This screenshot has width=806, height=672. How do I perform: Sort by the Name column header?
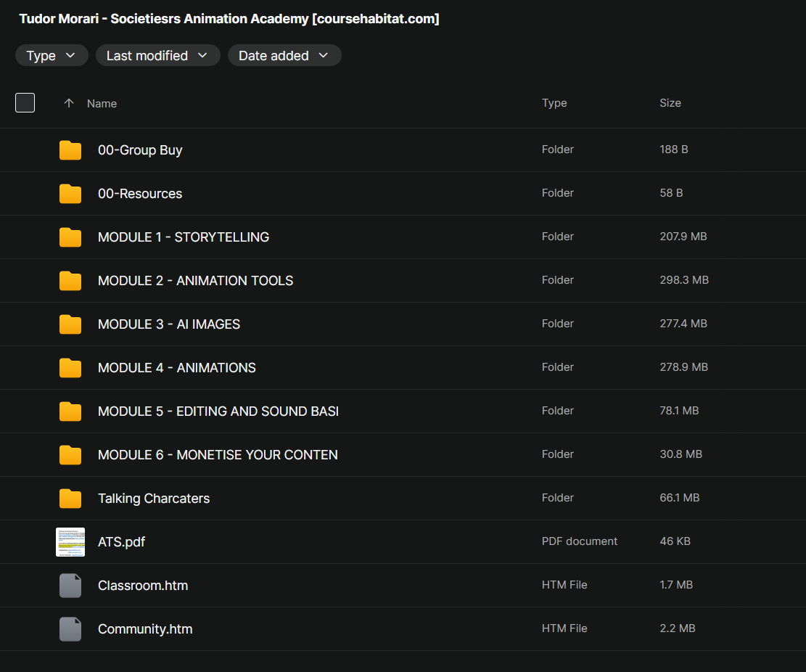(x=102, y=103)
